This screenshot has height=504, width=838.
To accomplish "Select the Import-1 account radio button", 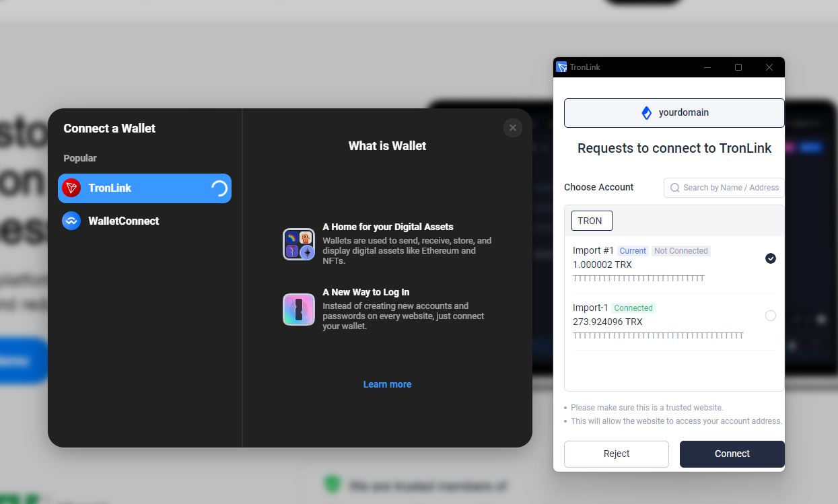I will click(771, 316).
